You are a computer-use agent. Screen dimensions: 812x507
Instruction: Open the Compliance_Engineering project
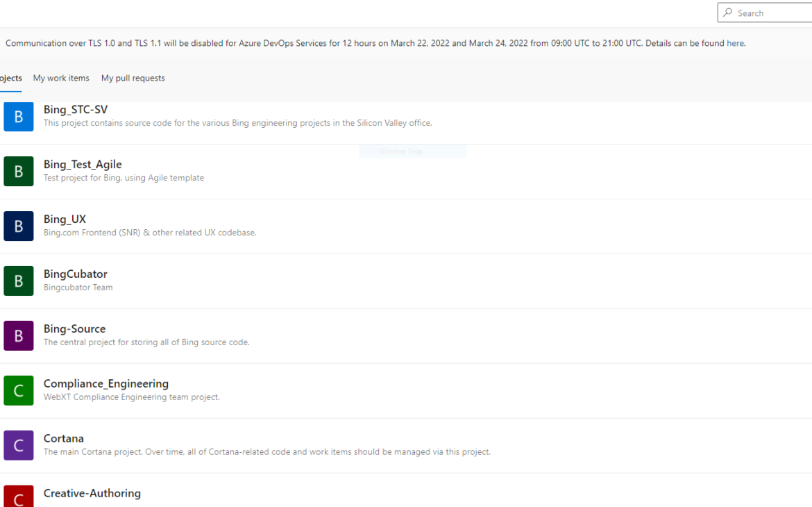point(106,383)
